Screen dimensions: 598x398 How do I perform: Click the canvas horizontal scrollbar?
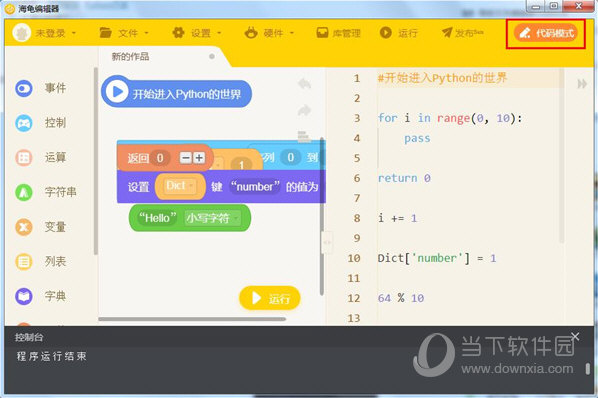pyautogui.click(x=192, y=319)
